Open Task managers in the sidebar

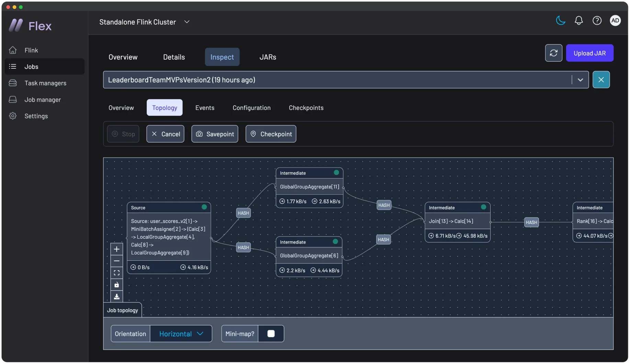[44, 83]
